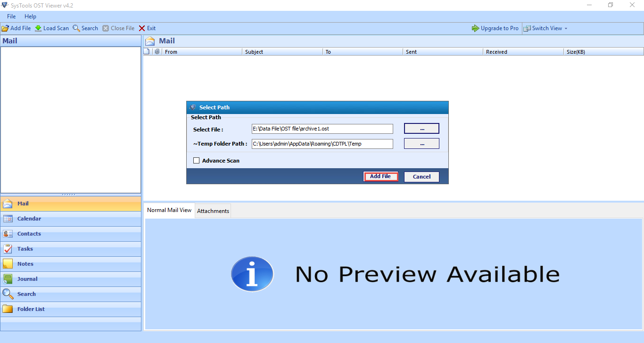Sort by the Size(KB) column header
Image resolution: width=644 pixels, height=343 pixels.
pyautogui.click(x=603, y=52)
